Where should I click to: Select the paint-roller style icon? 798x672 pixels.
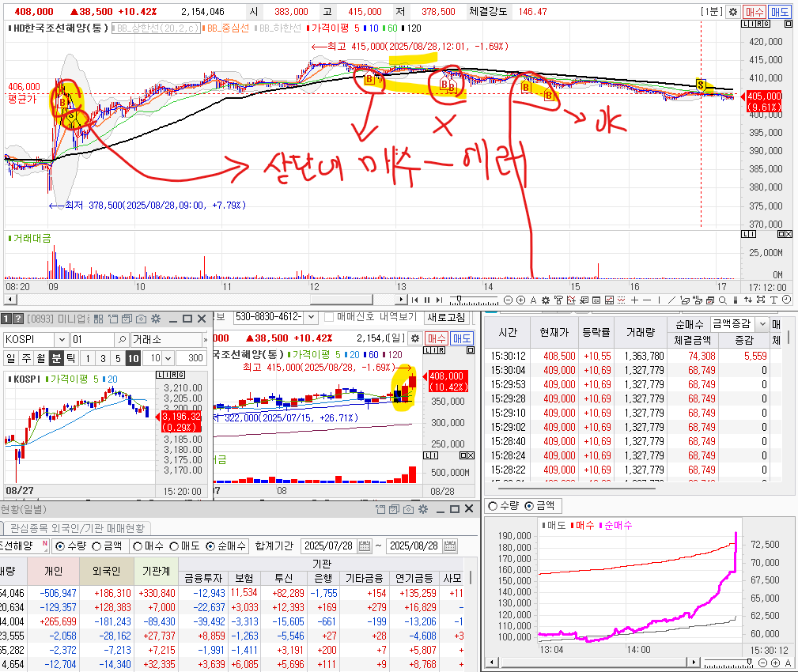(558, 300)
